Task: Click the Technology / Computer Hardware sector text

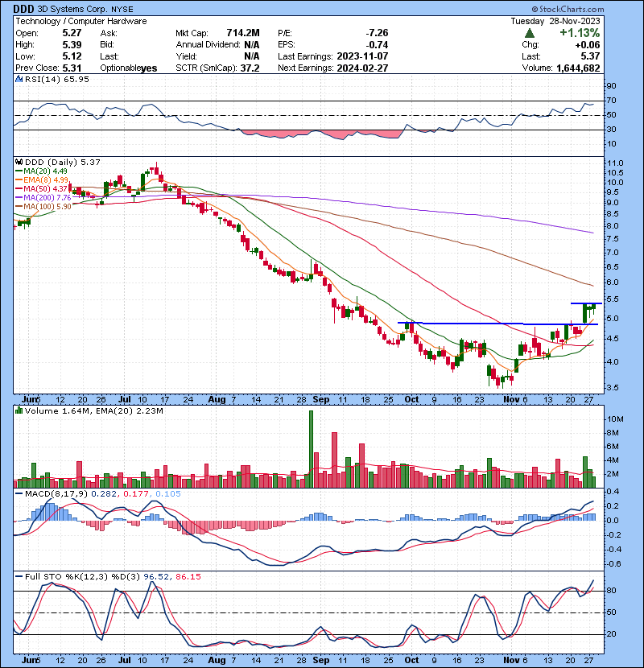Action: point(82,21)
